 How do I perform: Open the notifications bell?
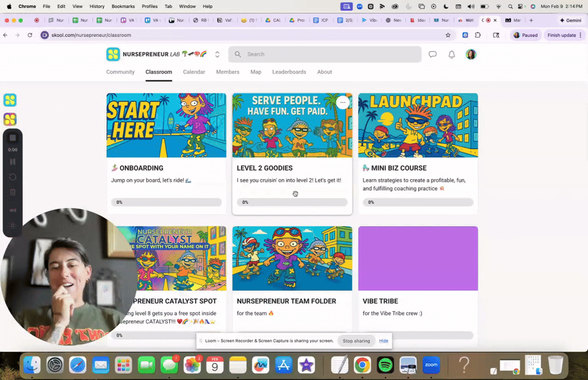451,55
